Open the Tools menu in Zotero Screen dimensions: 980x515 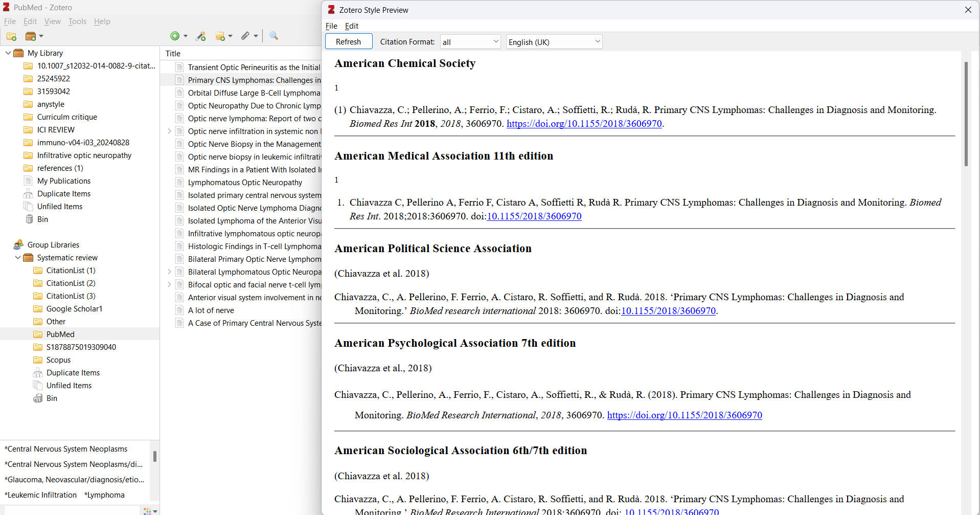tap(78, 21)
